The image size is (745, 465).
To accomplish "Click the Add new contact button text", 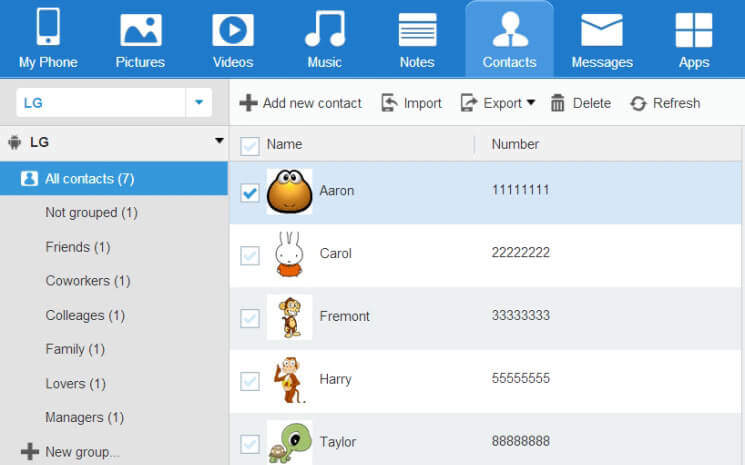I will click(x=312, y=103).
